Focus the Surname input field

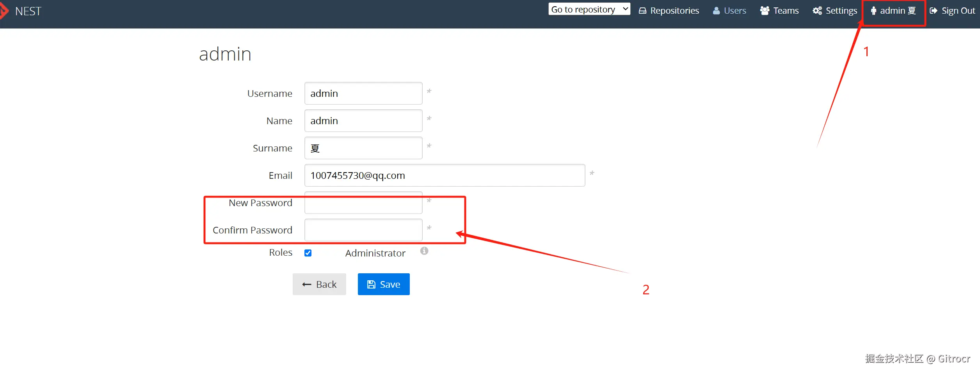[363, 148]
